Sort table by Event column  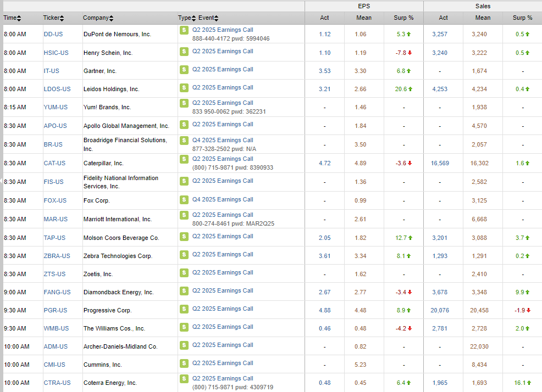pos(208,18)
